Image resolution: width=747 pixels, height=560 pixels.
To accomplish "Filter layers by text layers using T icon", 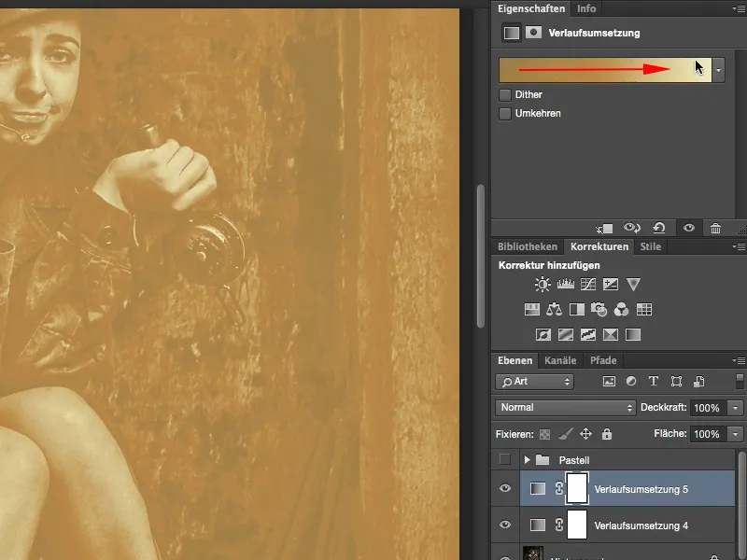I will point(655,381).
